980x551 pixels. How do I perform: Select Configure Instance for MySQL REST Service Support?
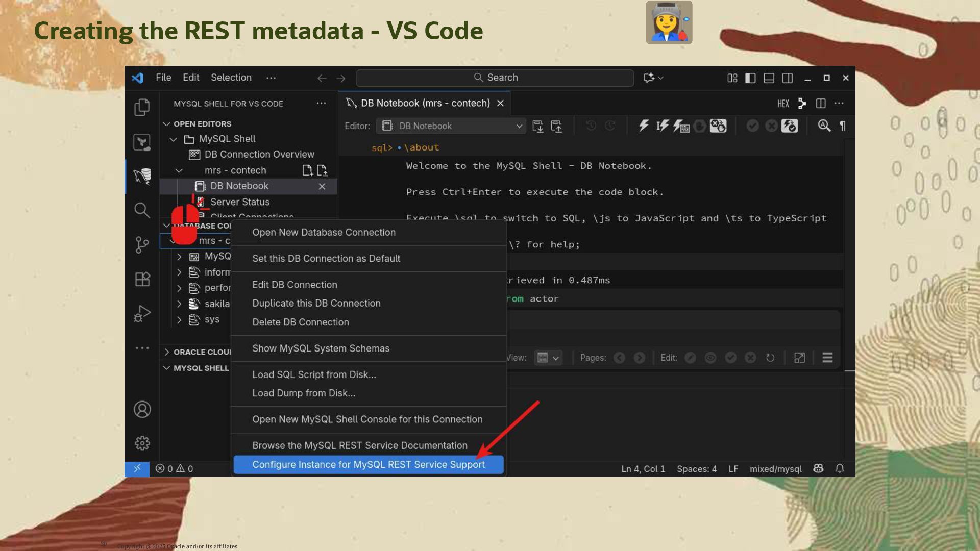click(x=368, y=464)
